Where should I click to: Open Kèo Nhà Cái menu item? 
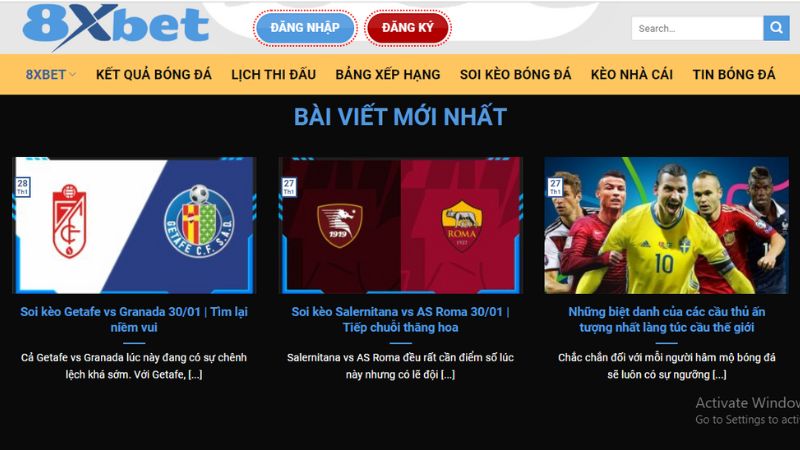click(x=632, y=74)
